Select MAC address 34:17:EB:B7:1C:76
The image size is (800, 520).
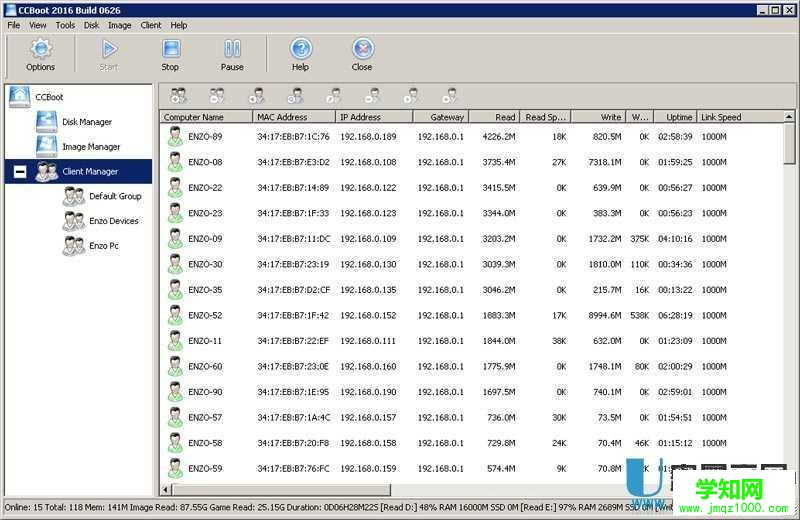pos(293,137)
